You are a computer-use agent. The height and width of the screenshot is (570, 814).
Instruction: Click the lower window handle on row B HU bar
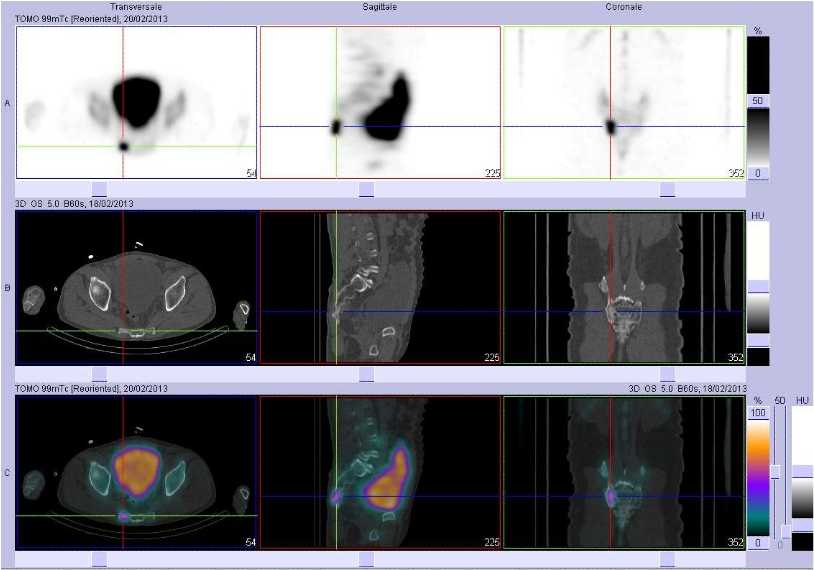758,341
